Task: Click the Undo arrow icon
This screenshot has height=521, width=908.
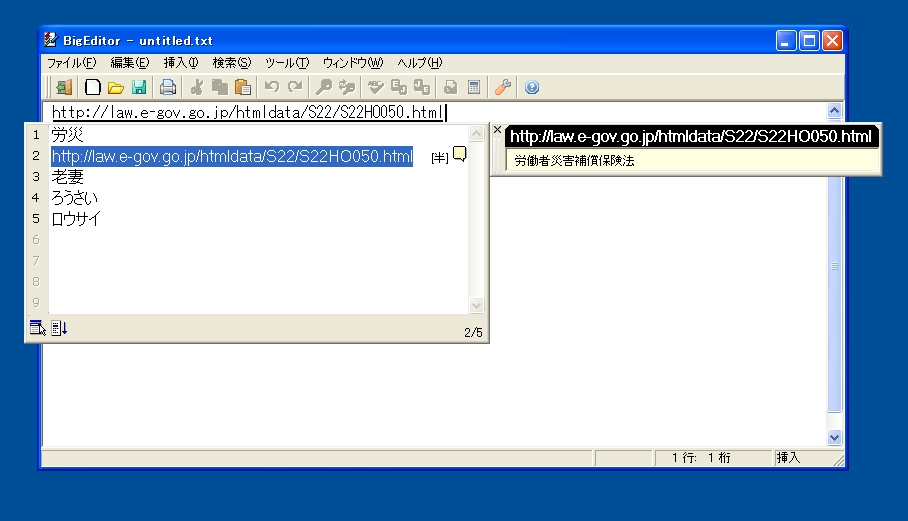Action: (272, 87)
